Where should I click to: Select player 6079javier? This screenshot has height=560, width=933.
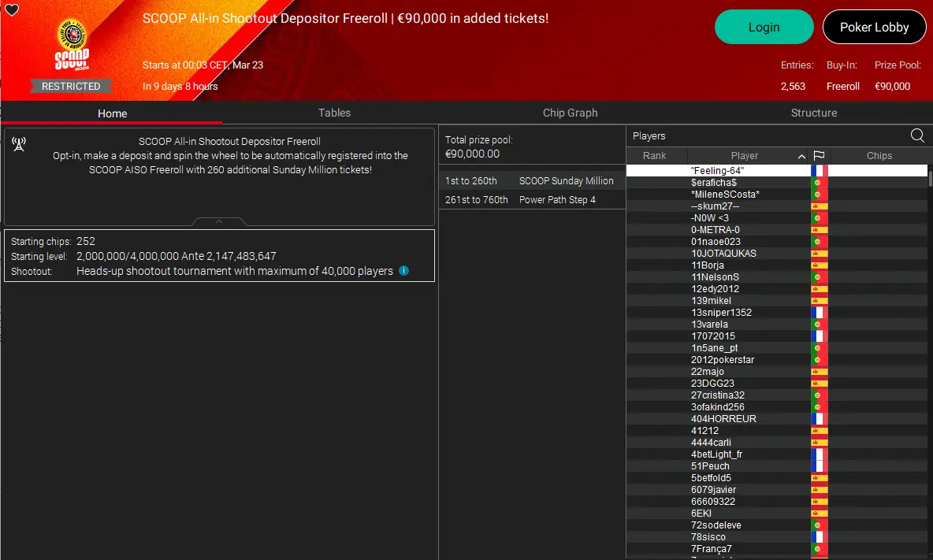pos(776,489)
